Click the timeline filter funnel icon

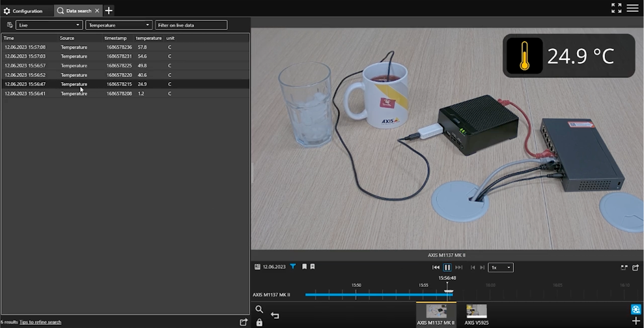point(293,267)
